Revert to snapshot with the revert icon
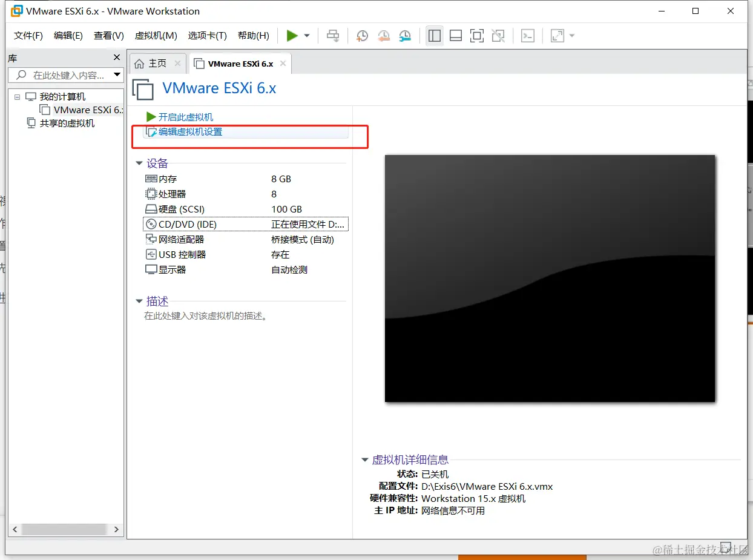Screen dimensions: 753x560 coord(383,36)
